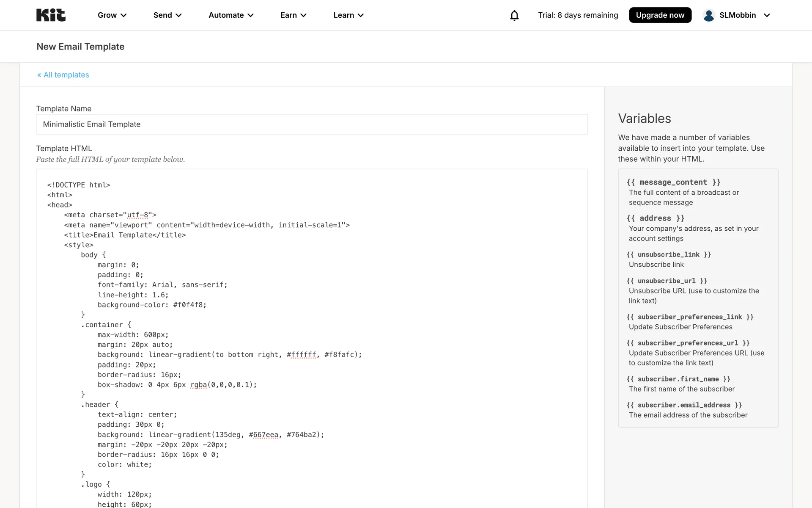Viewport: 812px width, 508px height.
Task: Click the Template Name input field
Action: click(312, 124)
